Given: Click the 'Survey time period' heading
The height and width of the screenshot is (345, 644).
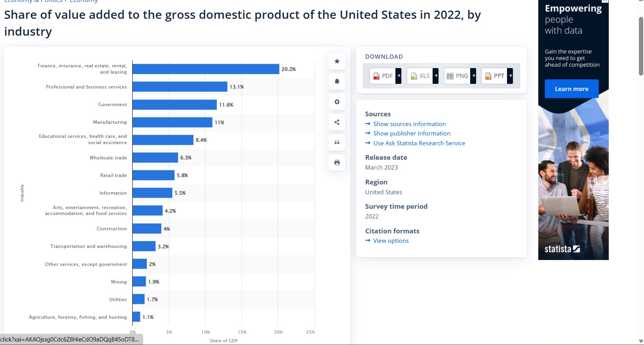Looking at the screenshot, I should (x=396, y=206).
